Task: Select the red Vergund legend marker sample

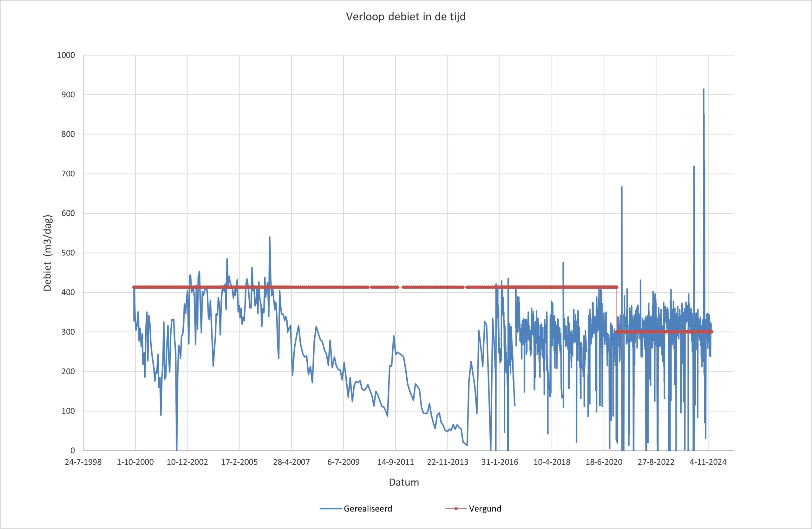Action: tap(456, 508)
